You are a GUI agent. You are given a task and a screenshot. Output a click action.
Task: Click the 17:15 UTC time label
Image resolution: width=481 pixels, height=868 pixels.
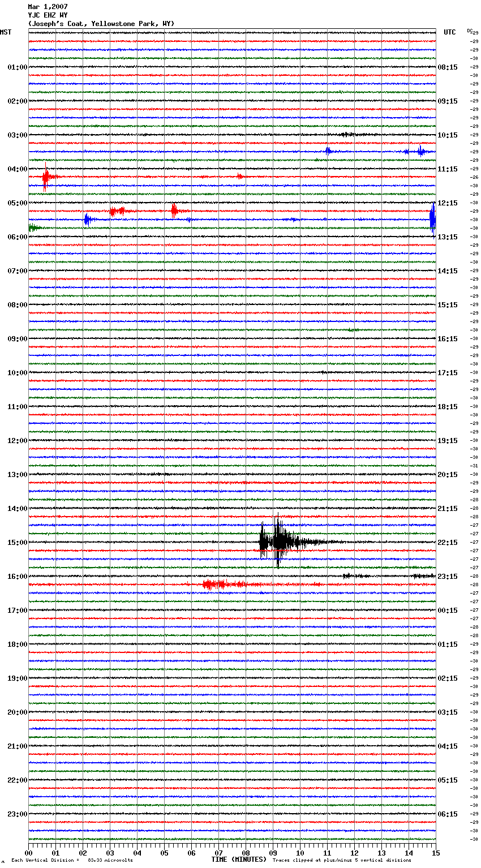pos(448,373)
